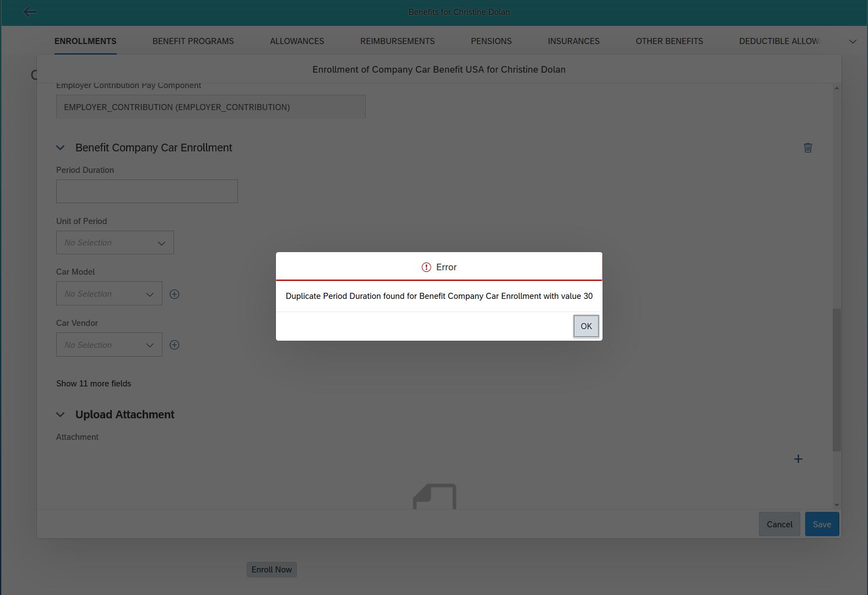This screenshot has height=595, width=868.
Task: Click Enroll Now button
Action: point(272,570)
